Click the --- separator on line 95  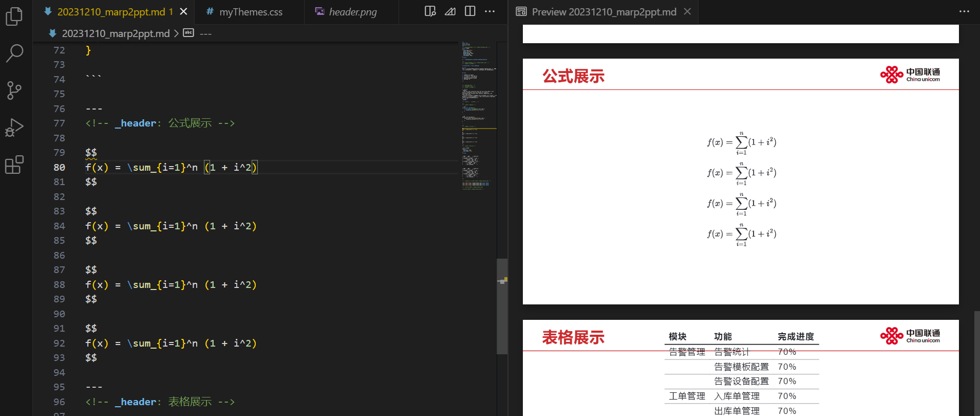click(94, 387)
